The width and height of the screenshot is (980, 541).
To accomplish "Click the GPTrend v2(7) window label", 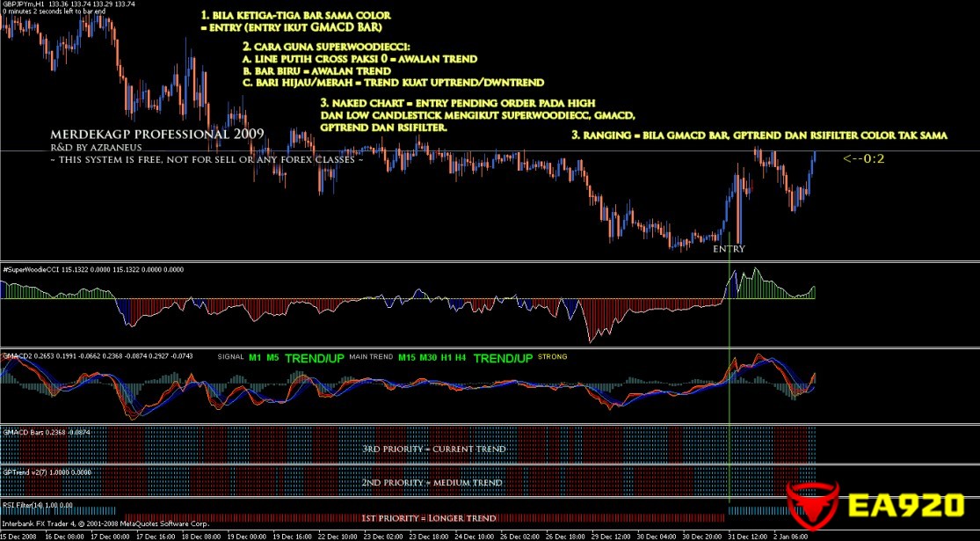I will coord(23,472).
